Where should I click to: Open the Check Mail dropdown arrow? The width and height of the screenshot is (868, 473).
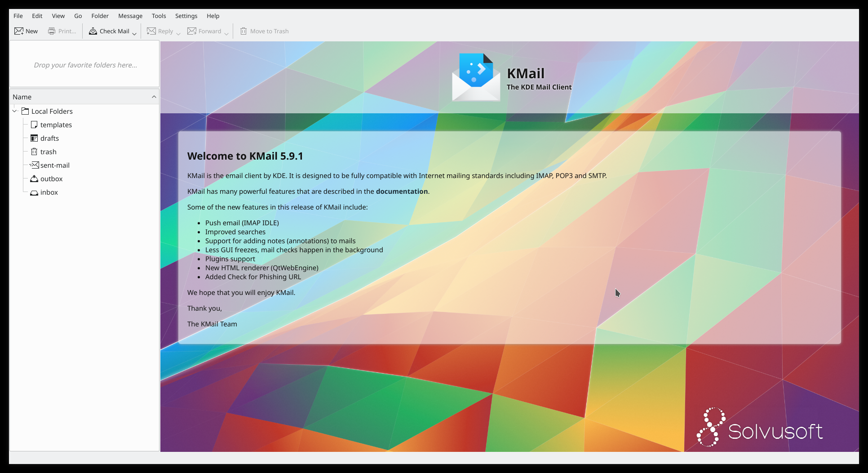(x=134, y=33)
